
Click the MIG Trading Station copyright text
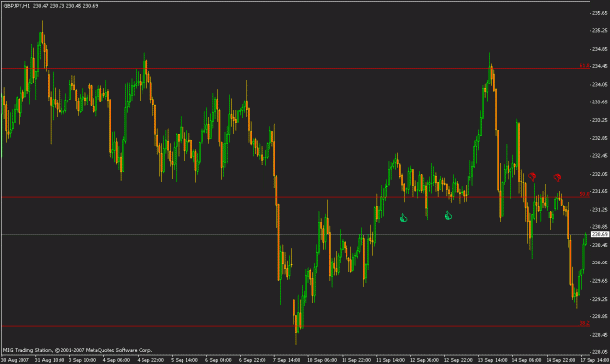(77, 350)
